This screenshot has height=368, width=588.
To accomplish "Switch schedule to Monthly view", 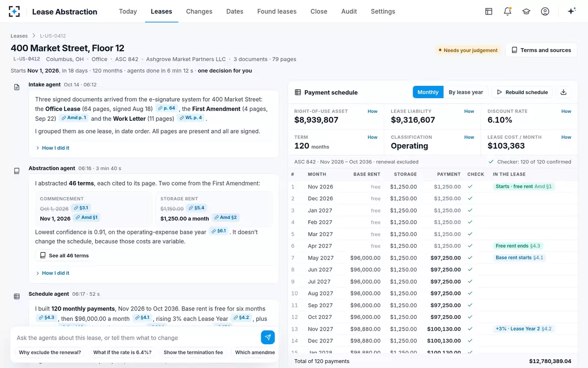I will pyautogui.click(x=428, y=92).
